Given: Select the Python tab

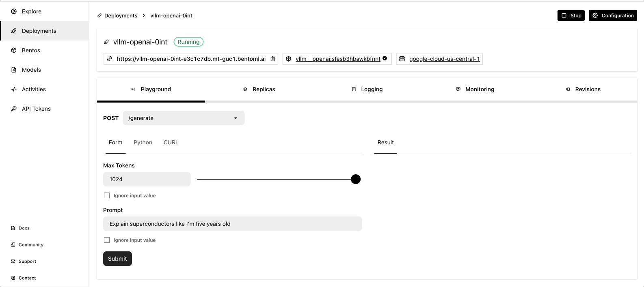Looking at the screenshot, I should pos(143,143).
